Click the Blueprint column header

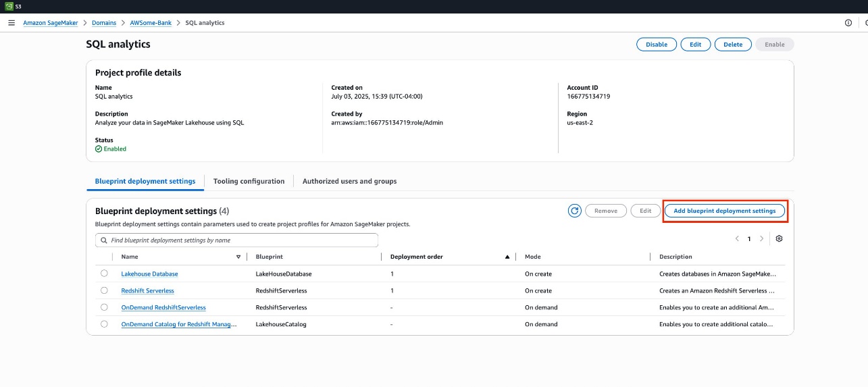270,257
